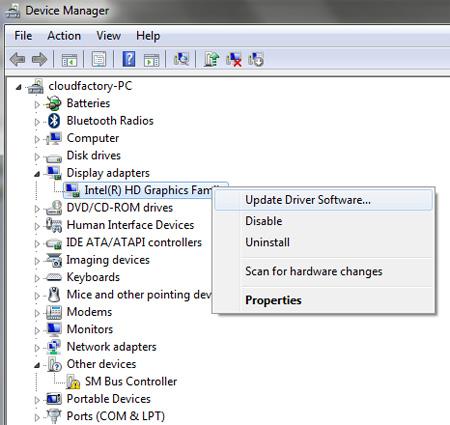The image size is (450, 425).
Task: Click the Human Interface Devices icon
Action: (54, 225)
